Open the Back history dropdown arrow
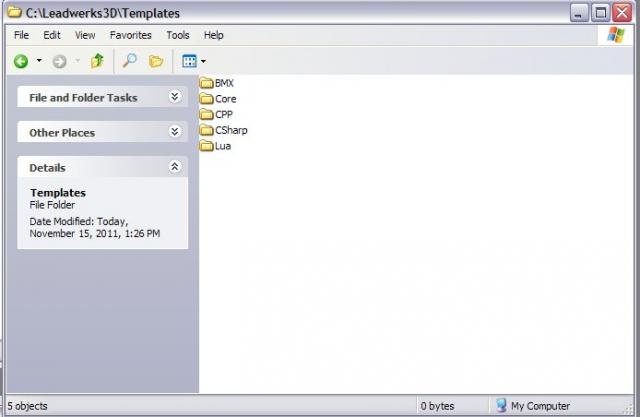 click(39, 60)
